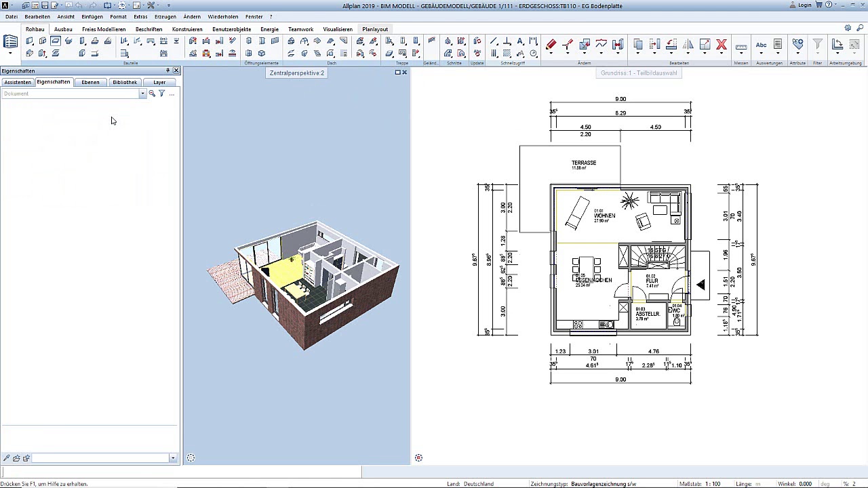868x488 pixels.
Task: Open the Attribute tool icon
Action: point(797,45)
